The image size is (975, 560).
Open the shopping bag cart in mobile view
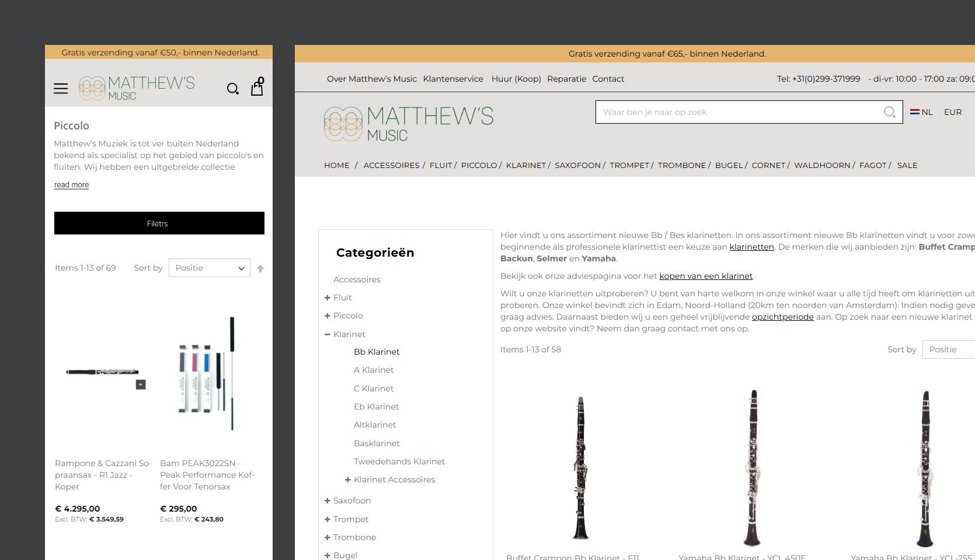coord(257,87)
